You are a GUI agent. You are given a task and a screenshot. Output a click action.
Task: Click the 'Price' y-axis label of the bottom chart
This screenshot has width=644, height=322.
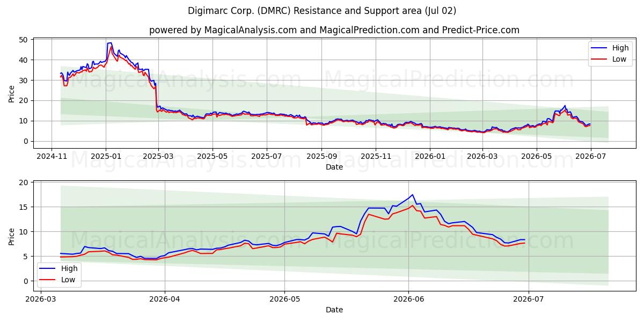tap(11, 236)
